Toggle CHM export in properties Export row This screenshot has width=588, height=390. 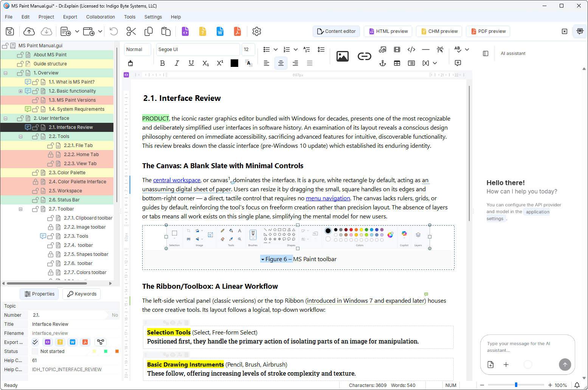click(60, 342)
